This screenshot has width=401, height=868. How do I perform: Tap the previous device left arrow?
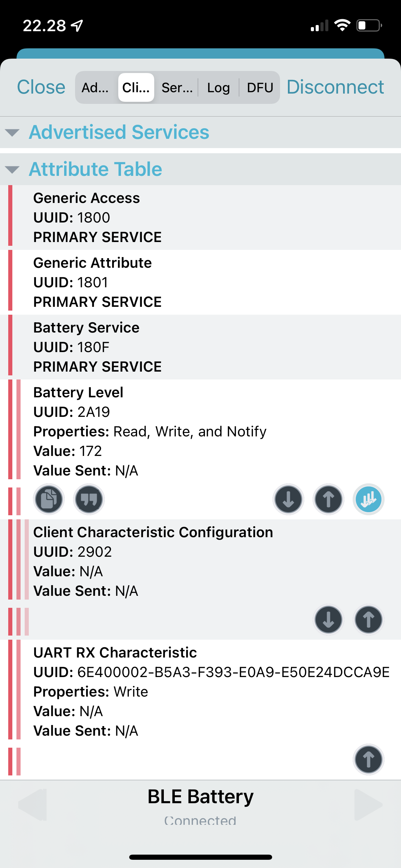(x=32, y=805)
